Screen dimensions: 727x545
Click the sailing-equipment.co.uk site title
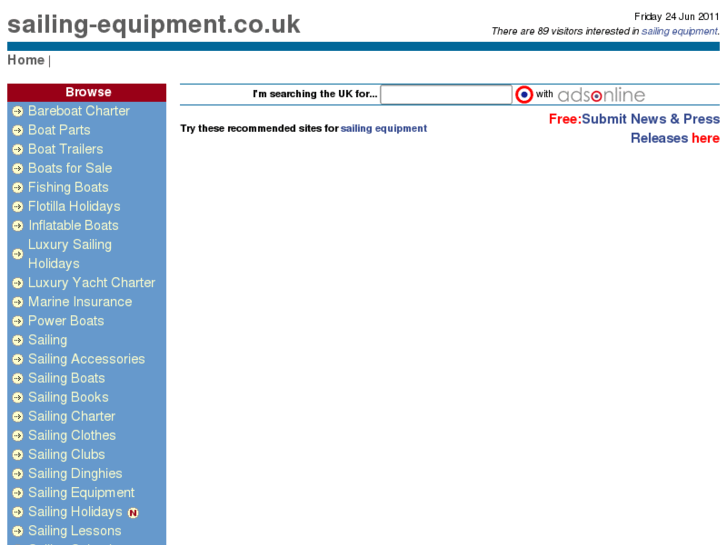pos(154,25)
